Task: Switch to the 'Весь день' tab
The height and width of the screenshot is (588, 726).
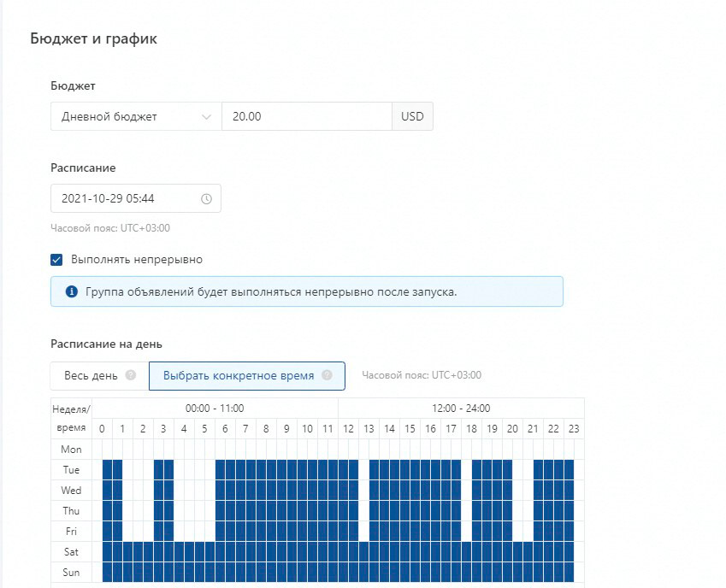Action: pos(91,375)
